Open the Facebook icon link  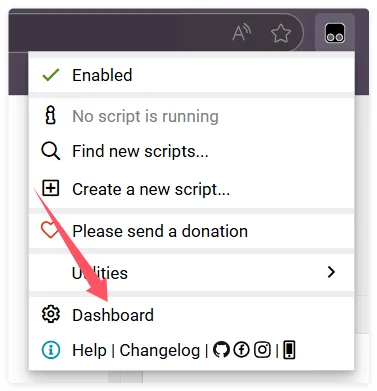pos(241,350)
